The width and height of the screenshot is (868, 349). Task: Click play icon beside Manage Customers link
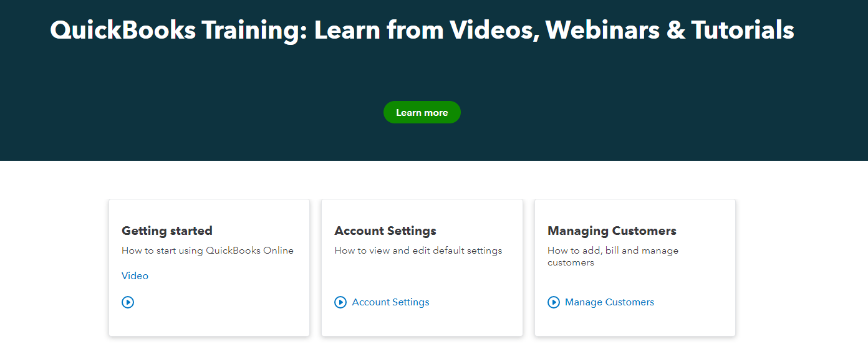pos(554,302)
